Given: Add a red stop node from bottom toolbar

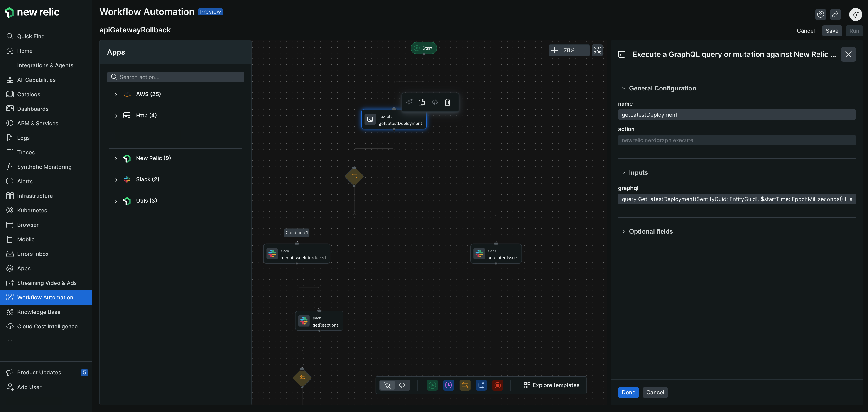Looking at the screenshot, I should (498, 385).
